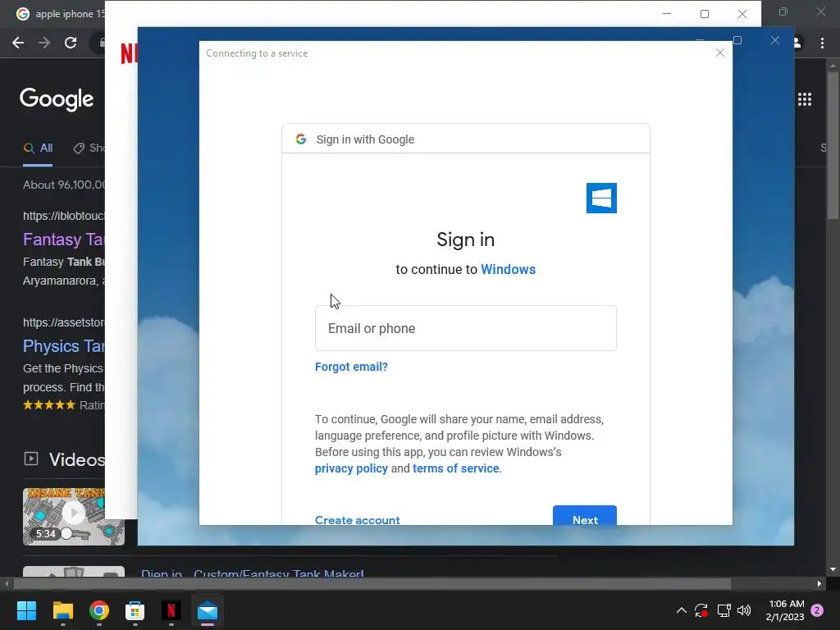The height and width of the screenshot is (630, 840).
Task: Minimize the Netflix window
Action: coord(667,14)
